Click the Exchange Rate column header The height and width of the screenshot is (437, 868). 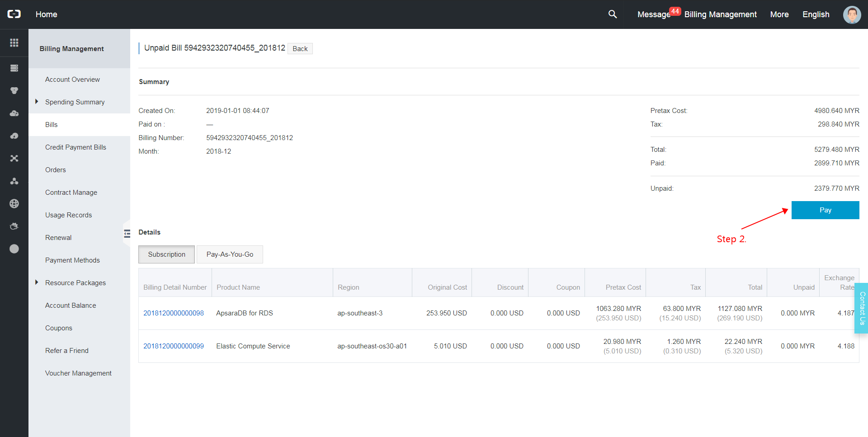839,282
